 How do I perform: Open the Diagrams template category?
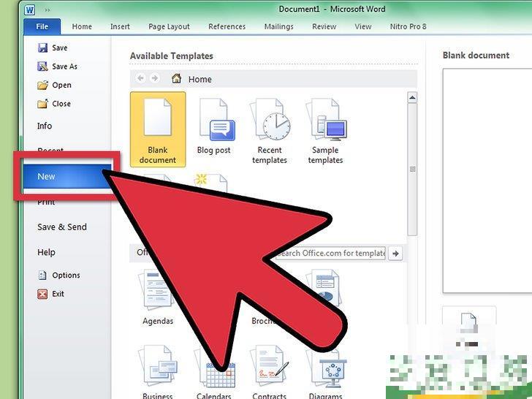tap(325, 373)
